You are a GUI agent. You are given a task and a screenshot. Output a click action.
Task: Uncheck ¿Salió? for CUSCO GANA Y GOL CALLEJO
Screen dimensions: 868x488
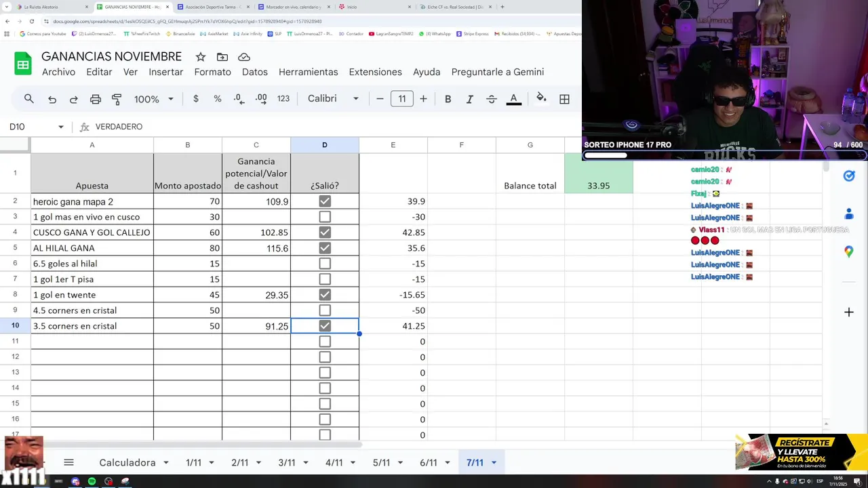(x=325, y=232)
